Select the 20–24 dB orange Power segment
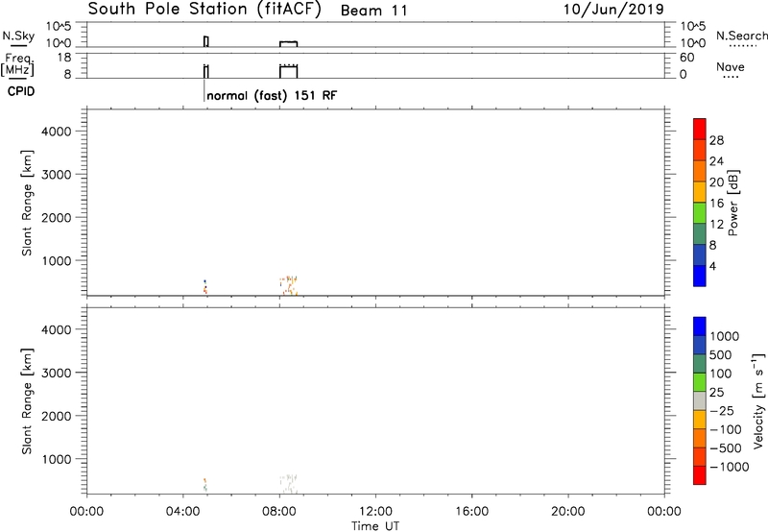This screenshot has width=768, height=532. click(700, 171)
